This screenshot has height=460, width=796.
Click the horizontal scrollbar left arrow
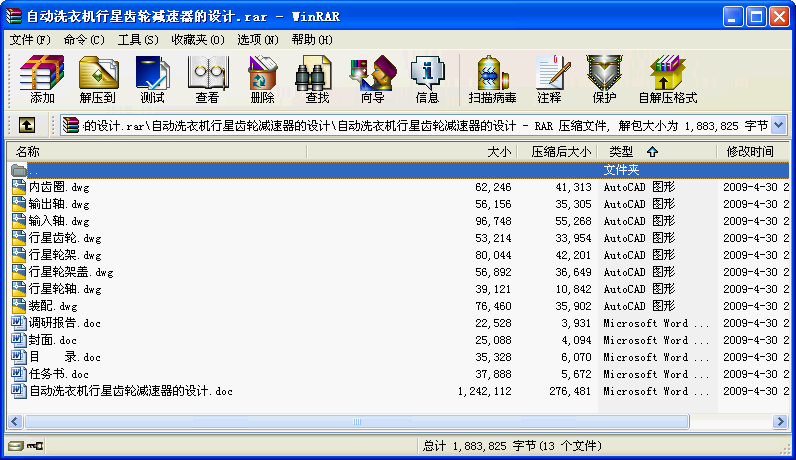coord(15,421)
